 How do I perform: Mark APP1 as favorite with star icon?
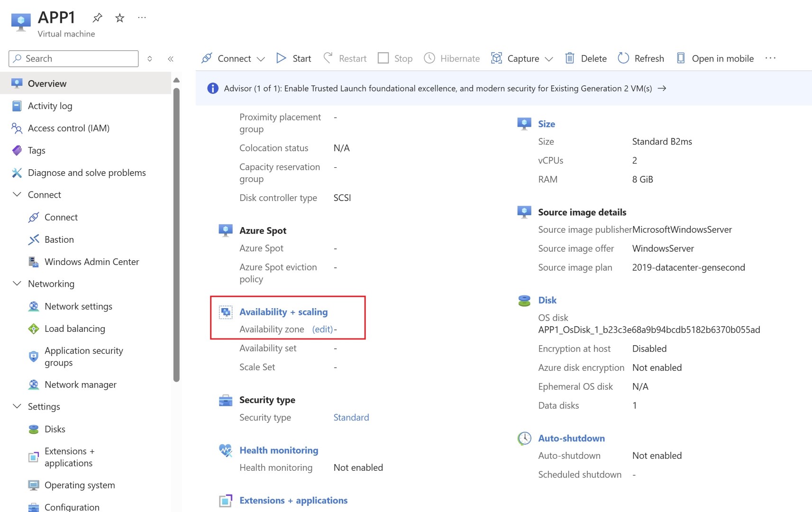[120, 18]
